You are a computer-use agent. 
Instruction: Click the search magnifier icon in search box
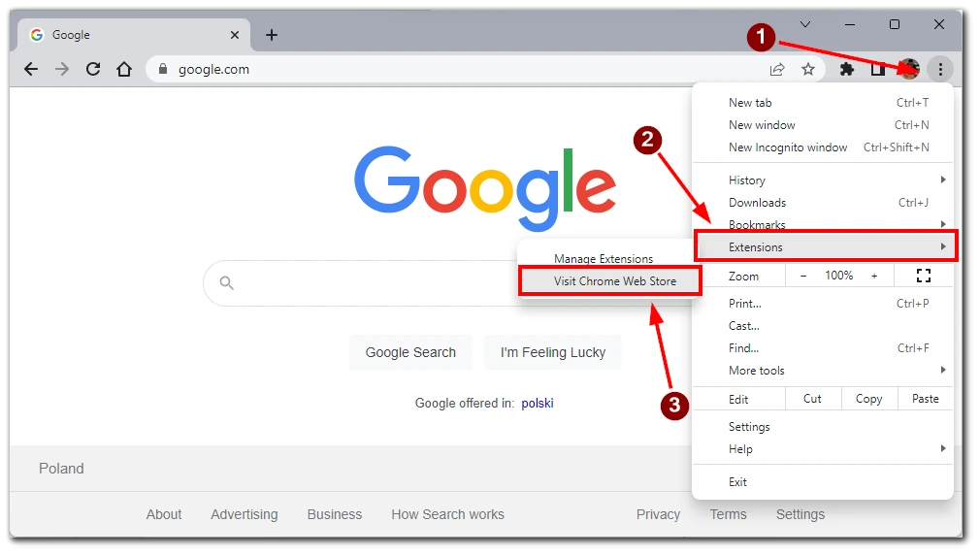point(227,283)
